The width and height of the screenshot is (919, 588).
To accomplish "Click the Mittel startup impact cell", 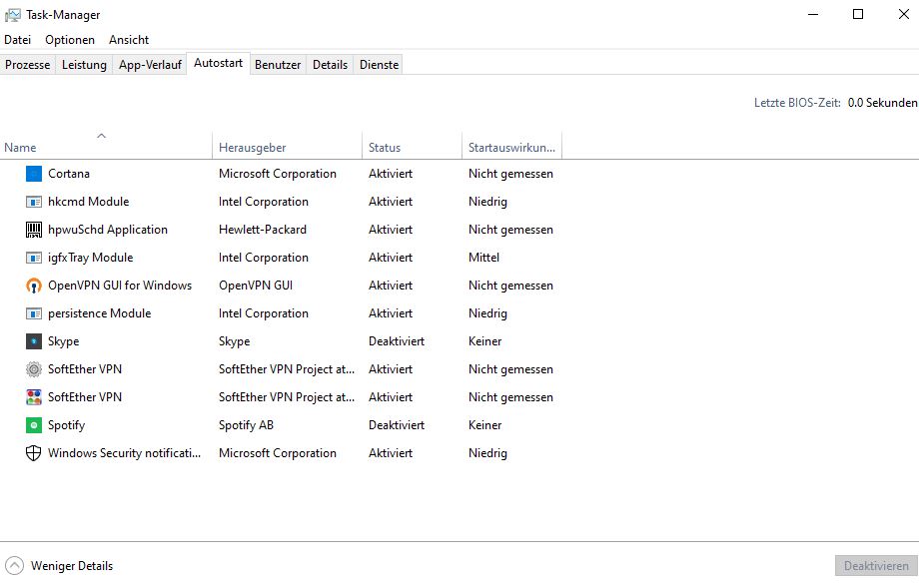I will click(483, 258).
